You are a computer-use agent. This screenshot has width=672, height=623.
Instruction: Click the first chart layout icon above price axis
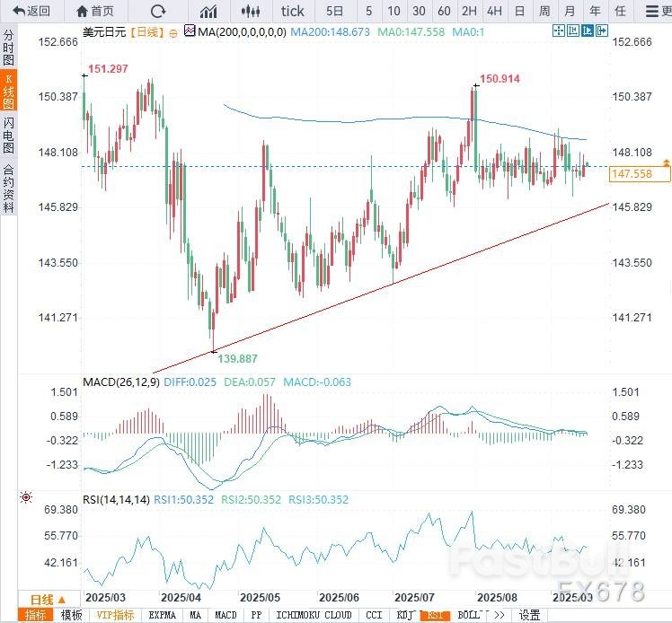(558, 31)
